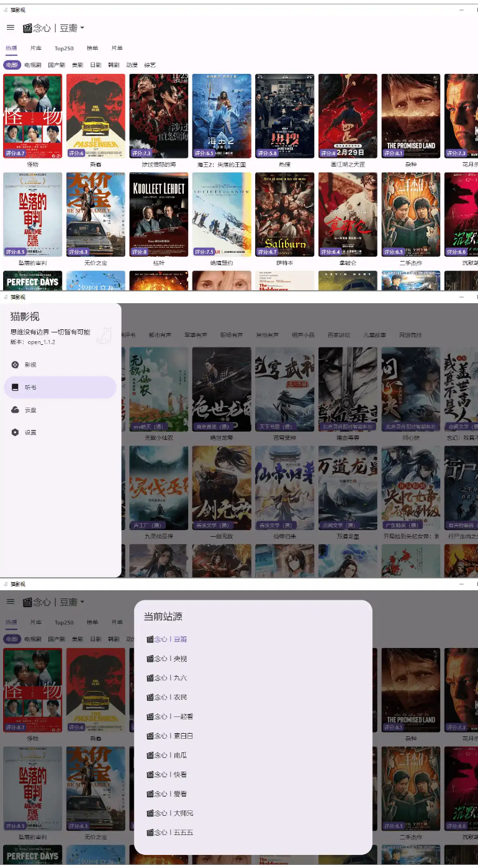This screenshot has height=868, width=478.
Task: Select 动漫 category chip in top window
Action: click(x=132, y=65)
